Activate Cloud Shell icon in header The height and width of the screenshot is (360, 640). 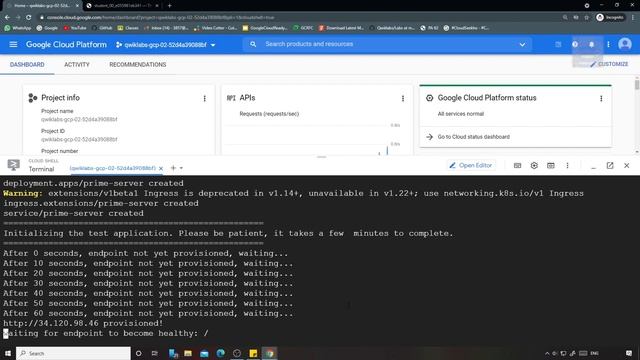[558, 44]
